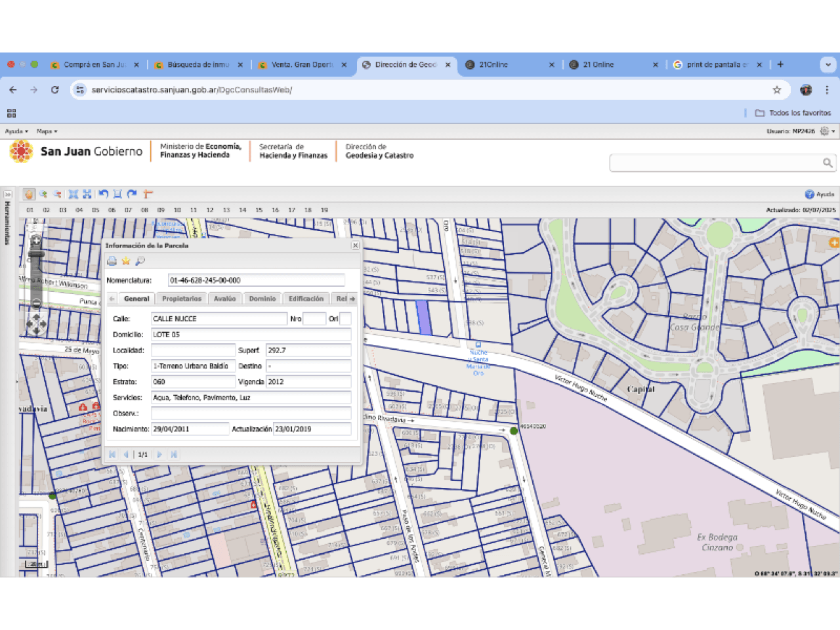
Task: Open the Ayuda menu
Action: coord(16,131)
